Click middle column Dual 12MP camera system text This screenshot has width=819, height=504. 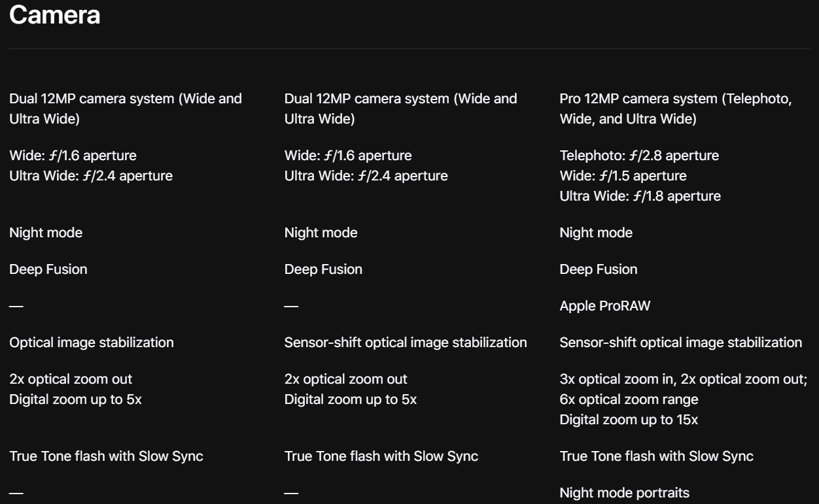[x=401, y=109]
